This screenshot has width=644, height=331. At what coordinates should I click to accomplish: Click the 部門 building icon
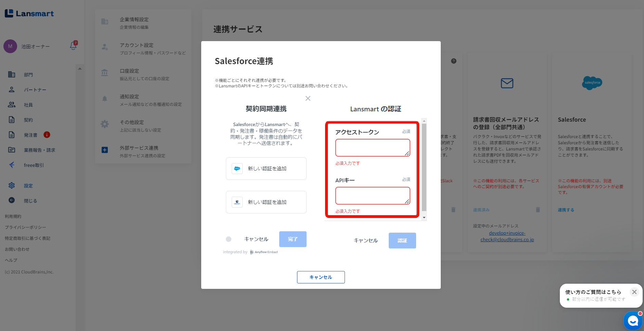pyautogui.click(x=12, y=74)
